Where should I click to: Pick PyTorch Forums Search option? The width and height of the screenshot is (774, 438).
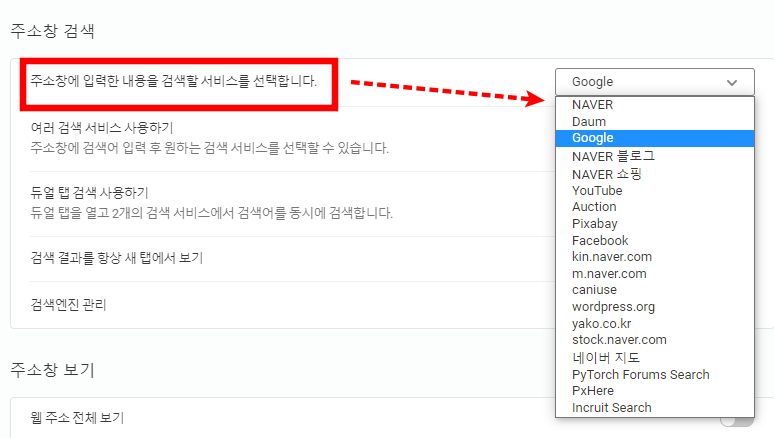point(655,375)
